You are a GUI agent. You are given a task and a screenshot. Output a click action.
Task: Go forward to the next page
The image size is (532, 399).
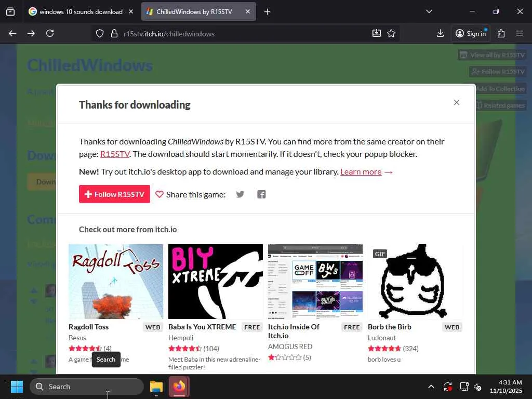pos(31,33)
